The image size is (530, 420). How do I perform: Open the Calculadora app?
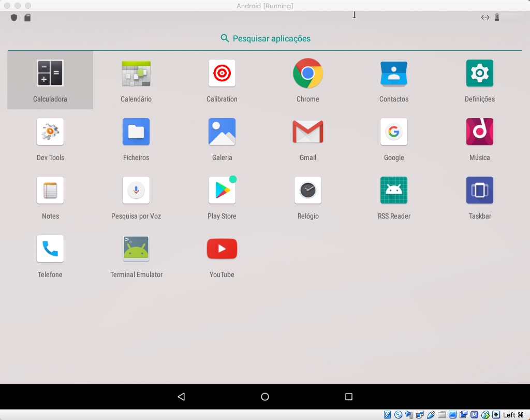click(x=50, y=73)
